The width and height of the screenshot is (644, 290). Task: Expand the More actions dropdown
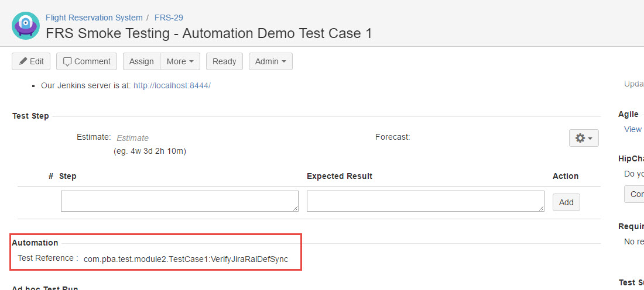pos(180,61)
